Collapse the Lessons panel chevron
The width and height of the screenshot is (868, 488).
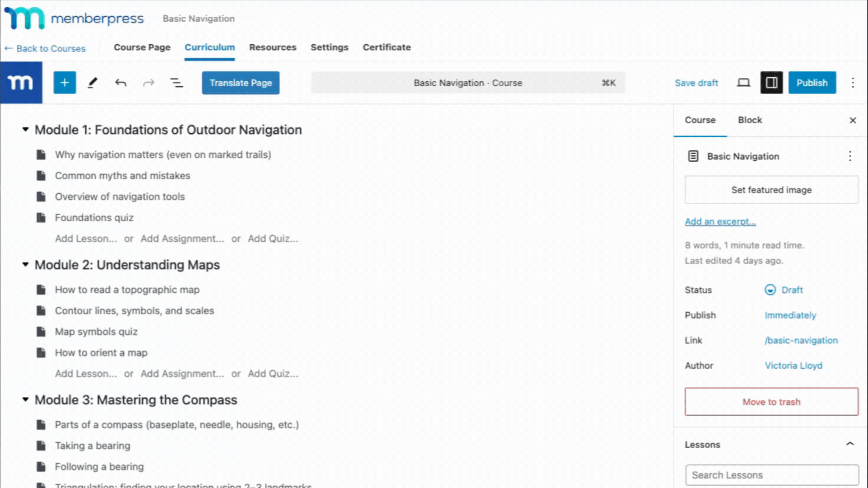click(850, 444)
